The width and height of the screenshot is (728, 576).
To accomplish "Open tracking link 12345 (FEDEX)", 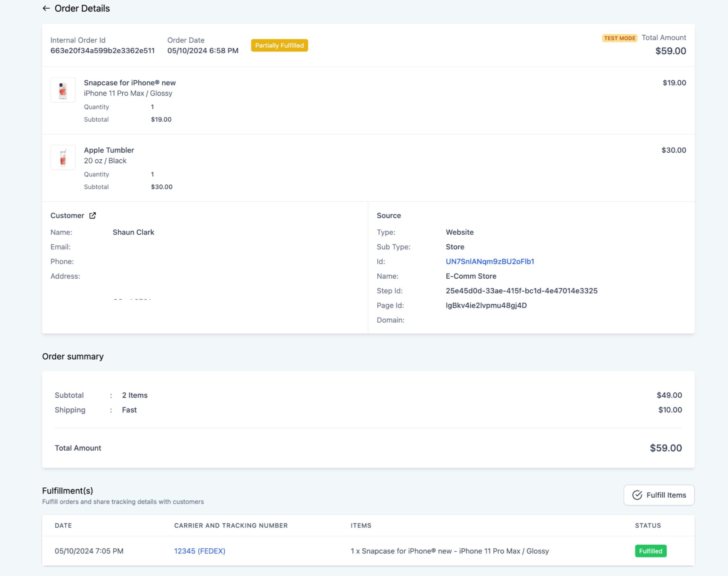I will (x=199, y=551).
